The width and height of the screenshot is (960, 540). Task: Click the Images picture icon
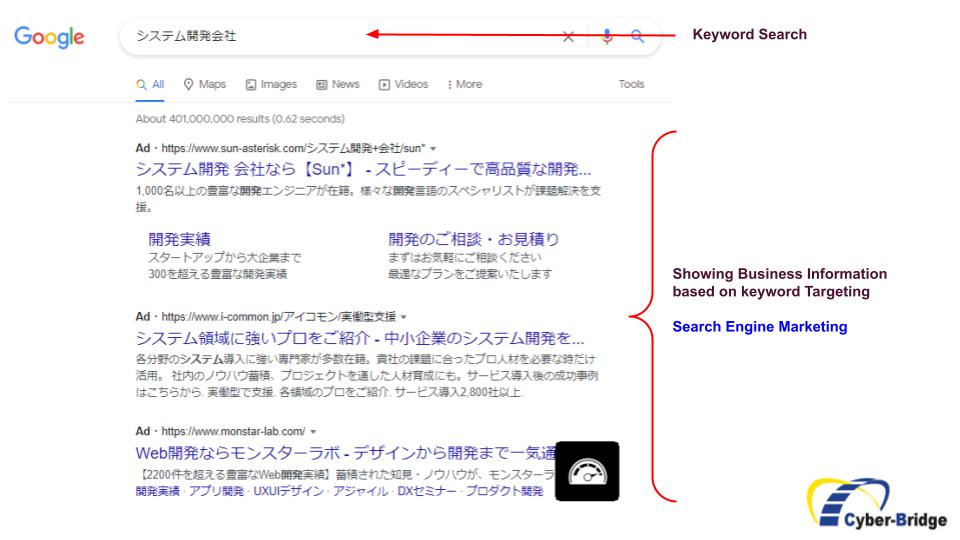pyautogui.click(x=251, y=85)
